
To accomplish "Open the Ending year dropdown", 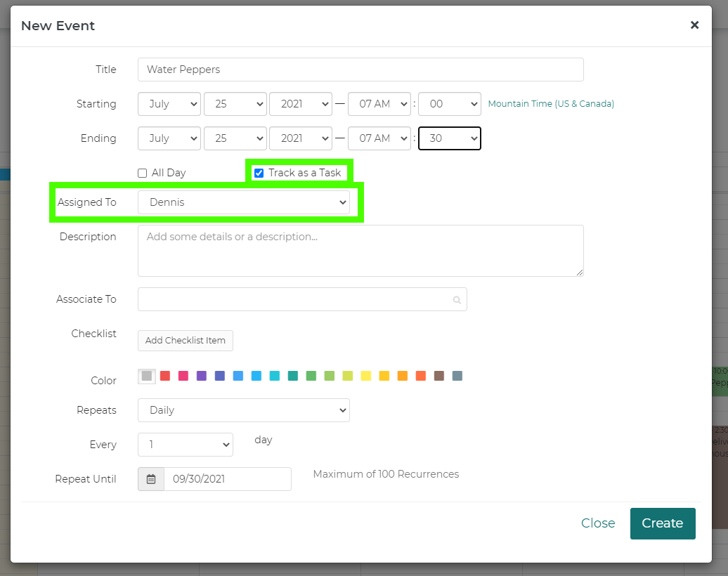I will (301, 138).
